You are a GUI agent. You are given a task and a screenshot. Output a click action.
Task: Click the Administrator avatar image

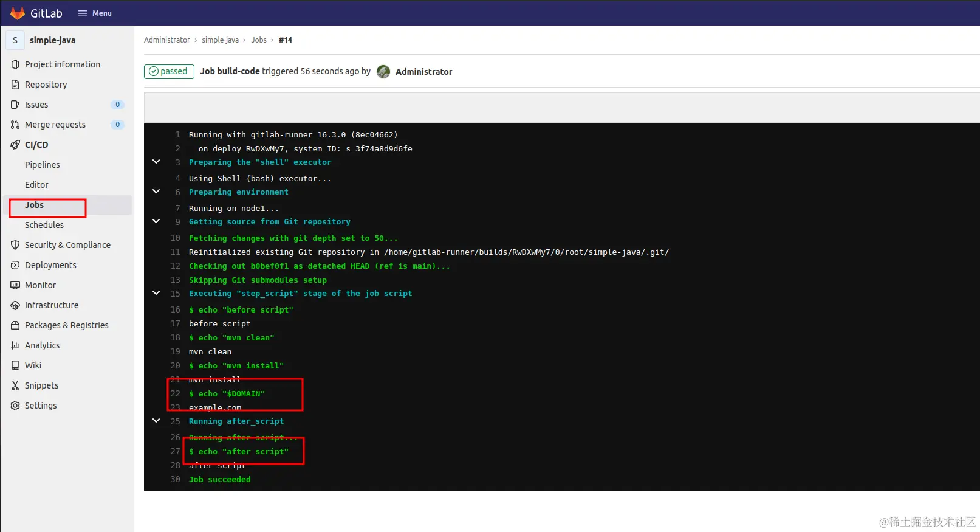(383, 72)
